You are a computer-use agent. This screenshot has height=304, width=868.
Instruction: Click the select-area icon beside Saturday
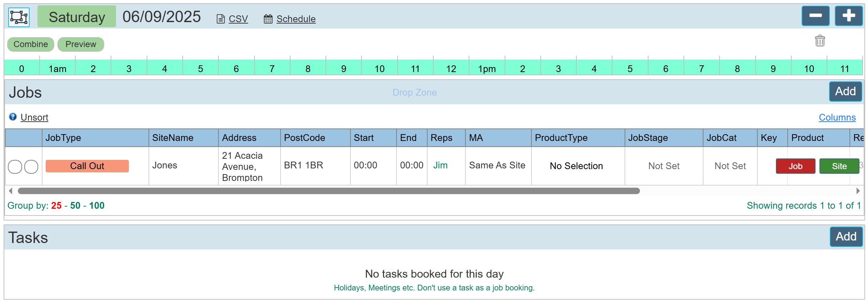[19, 17]
